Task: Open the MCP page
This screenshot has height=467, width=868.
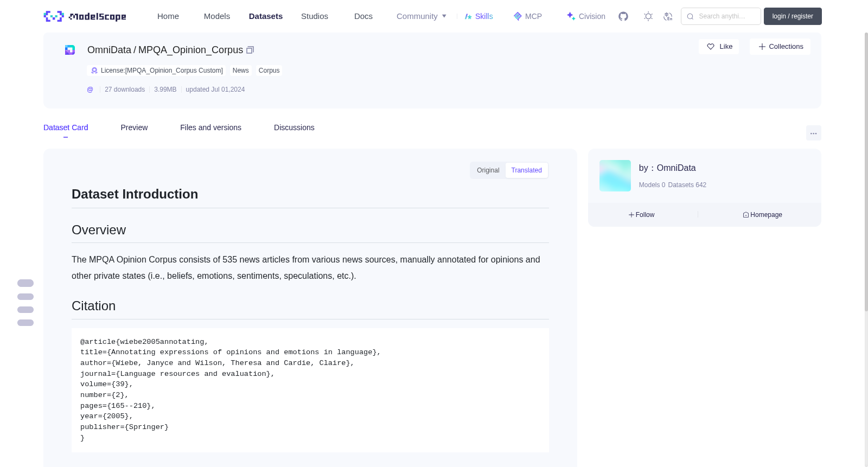Action: pyautogui.click(x=528, y=16)
